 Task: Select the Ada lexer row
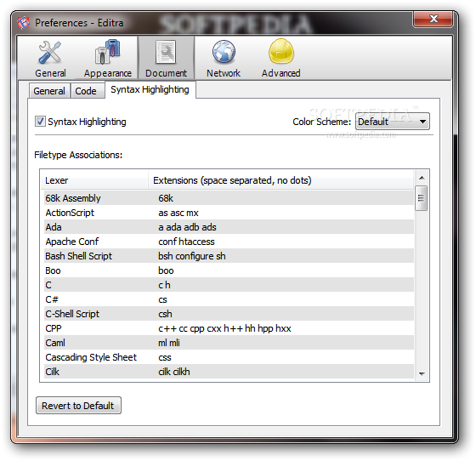tap(229, 227)
